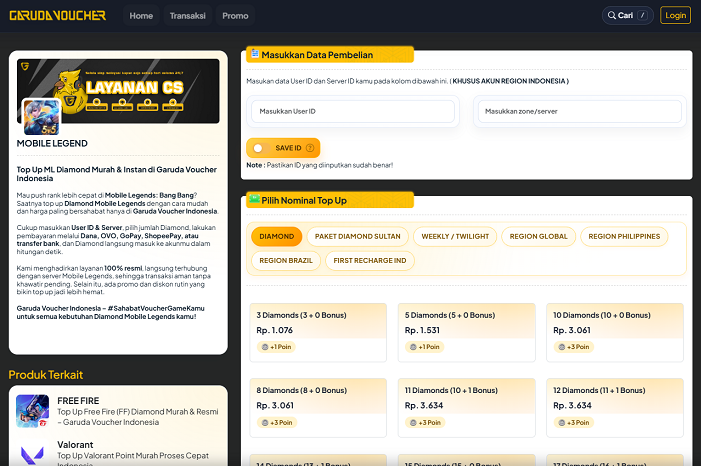Choose the 11 Diamonds (10 + 1 Bonus) card
The height and width of the screenshot is (466, 701).
pyautogui.click(x=466, y=408)
